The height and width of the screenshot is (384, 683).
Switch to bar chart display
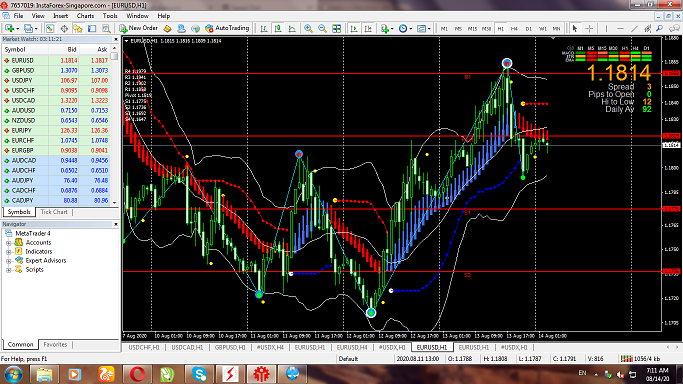pos(264,28)
